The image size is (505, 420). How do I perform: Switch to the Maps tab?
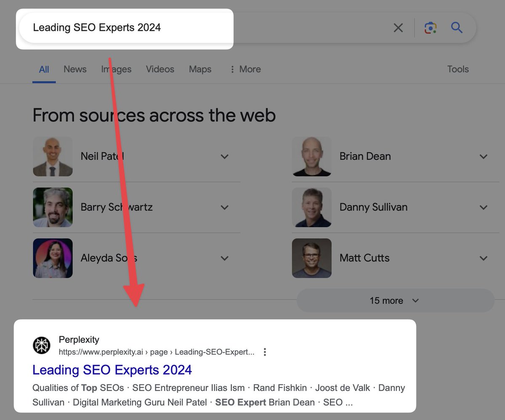pos(200,69)
